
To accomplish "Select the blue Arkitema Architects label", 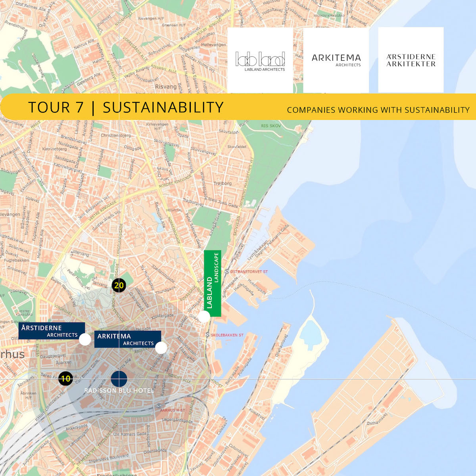I will [x=127, y=339].
